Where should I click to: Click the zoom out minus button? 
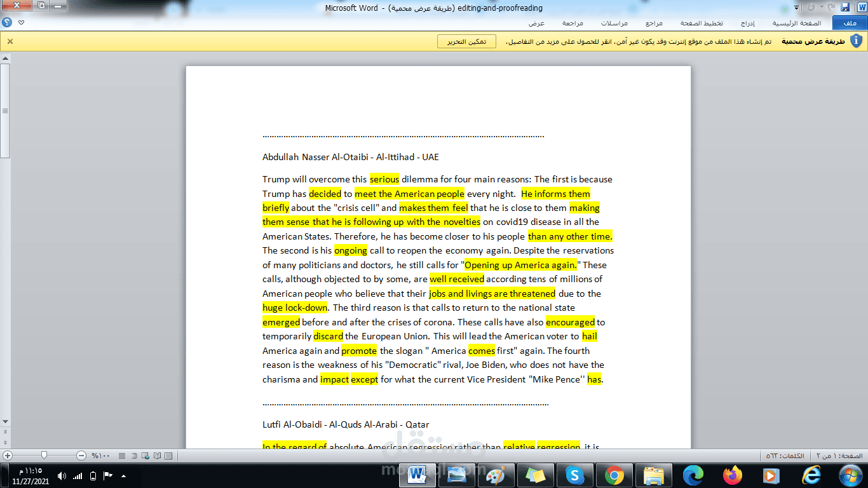click(81, 456)
